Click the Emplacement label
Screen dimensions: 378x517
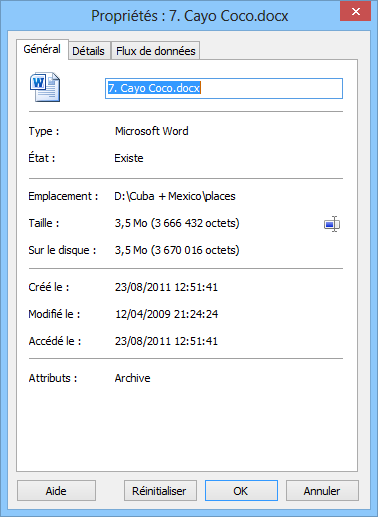coord(63,196)
